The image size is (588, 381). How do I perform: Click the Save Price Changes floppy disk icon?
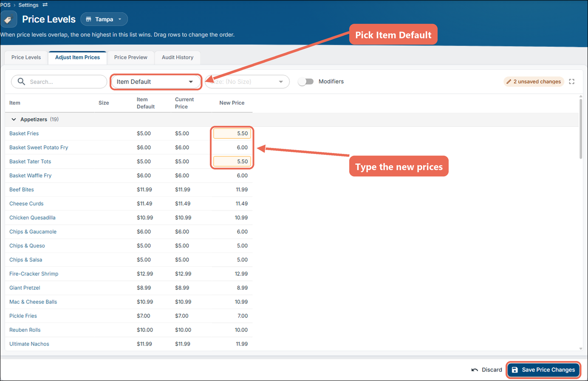click(515, 370)
